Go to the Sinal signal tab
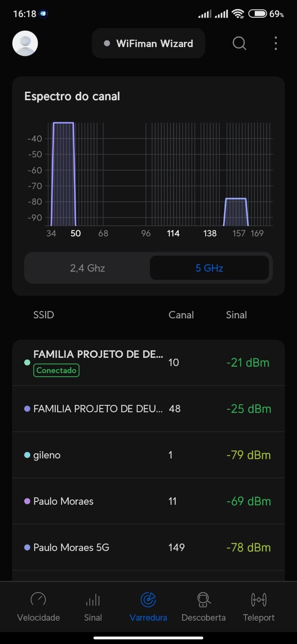297x644 pixels. (93, 607)
